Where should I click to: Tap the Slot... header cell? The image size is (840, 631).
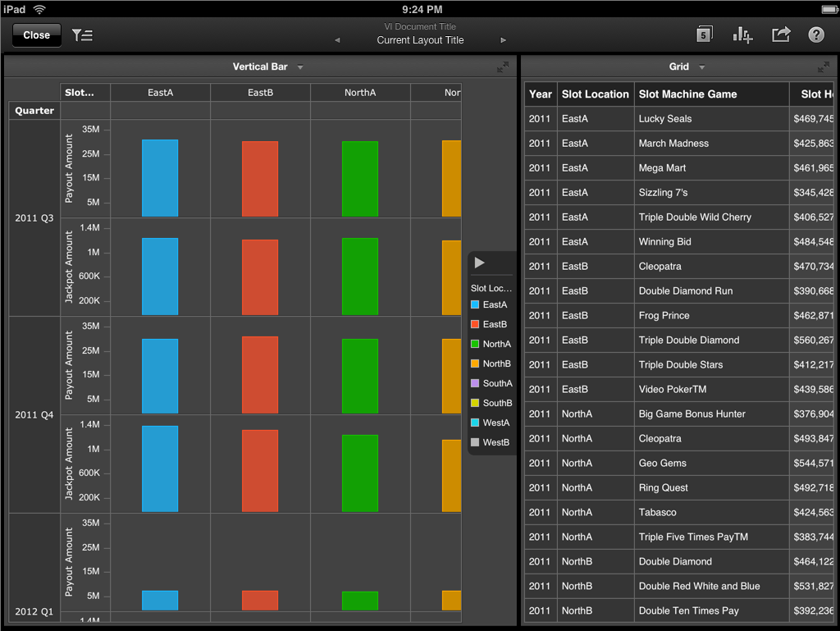pyautogui.click(x=84, y=93)
